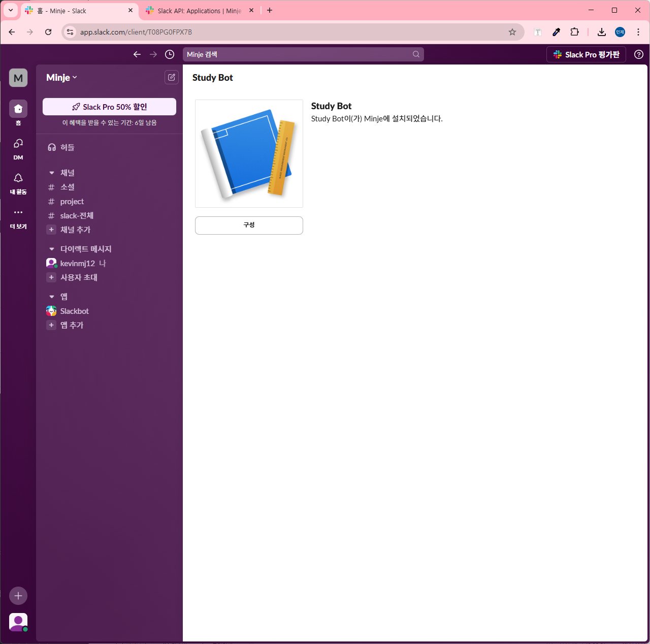650x644 pixels.
Task: Switch to the Slack API Applications tab
Action: (199, 11)
